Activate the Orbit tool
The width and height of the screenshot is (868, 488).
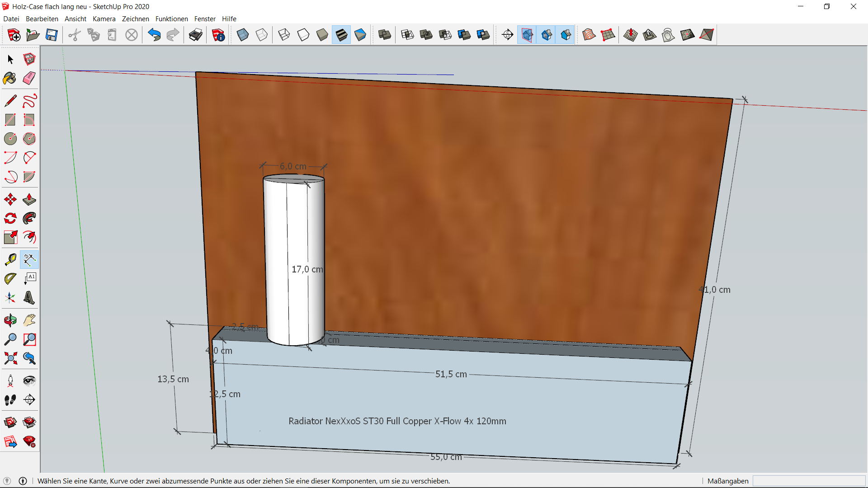click(x=10, y=320)
